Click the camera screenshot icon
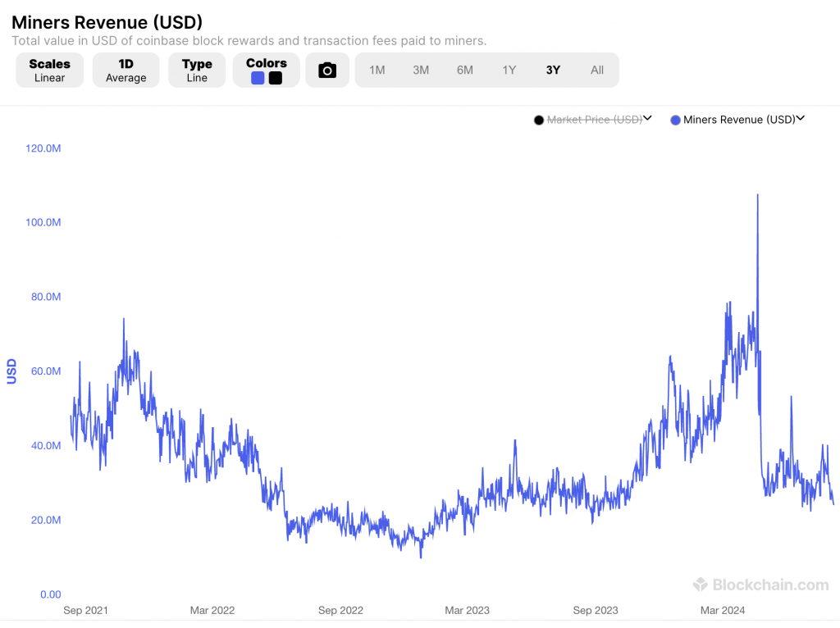The height and width of the screenshot is (628, 840). (327, 71)
